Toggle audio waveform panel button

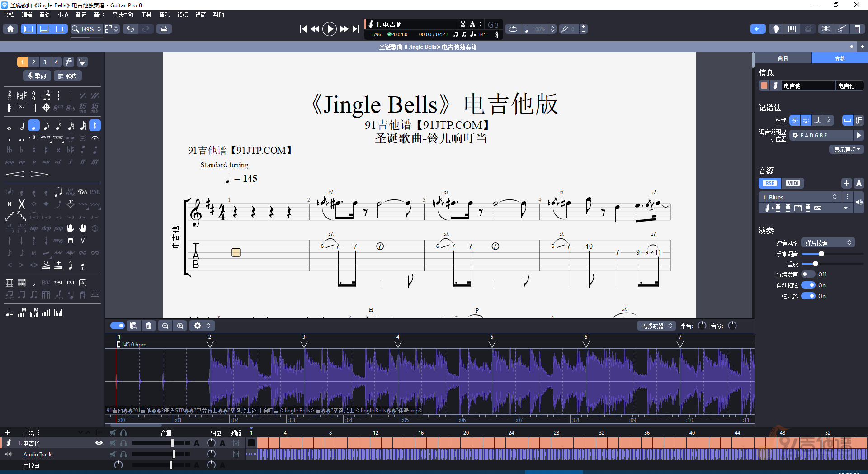(758, 29)
